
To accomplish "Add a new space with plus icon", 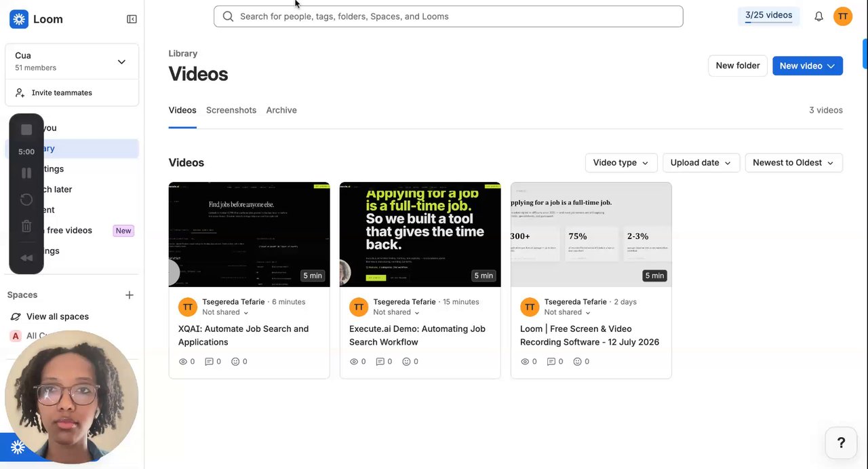I will (130, 295).
